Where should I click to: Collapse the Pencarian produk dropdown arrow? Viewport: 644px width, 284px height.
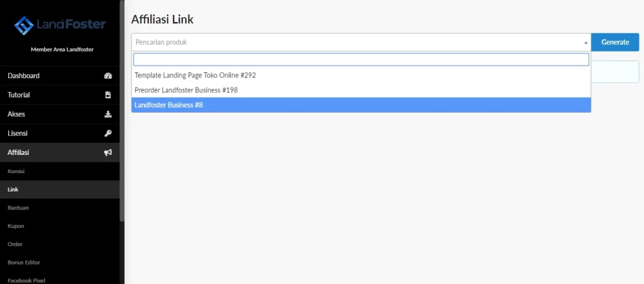tap(586, 43)
